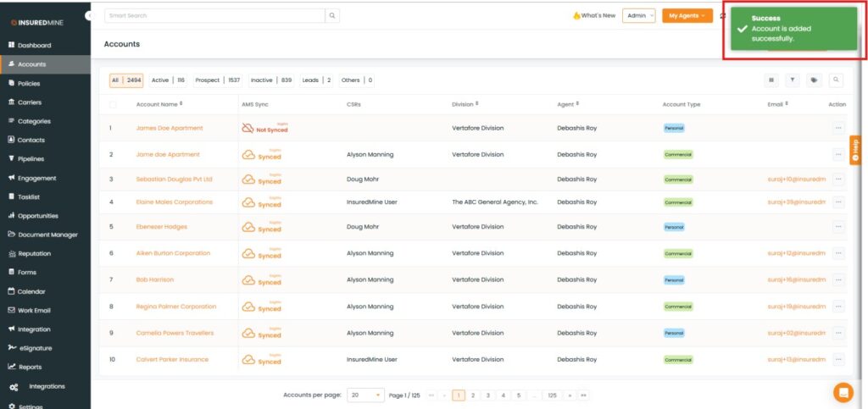Open the orange chat widget icon
The width and height of the screenshot is (868, 409).
pos(843,391)
